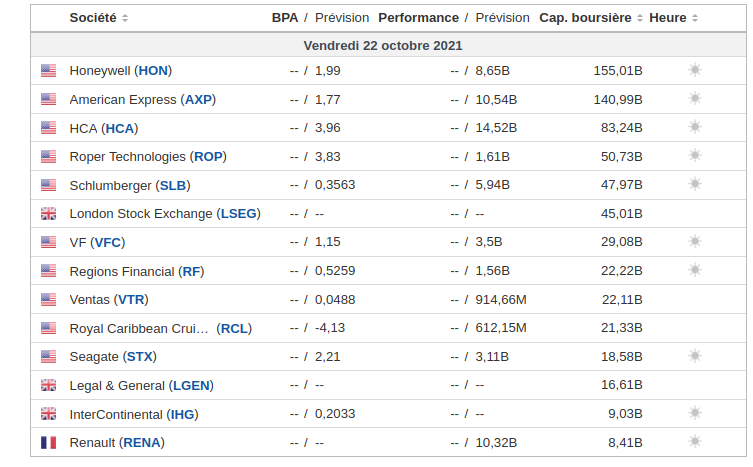
Task: Click the Vendredi 22 octobre 2021 date row
Action: (x=382, y=45)
